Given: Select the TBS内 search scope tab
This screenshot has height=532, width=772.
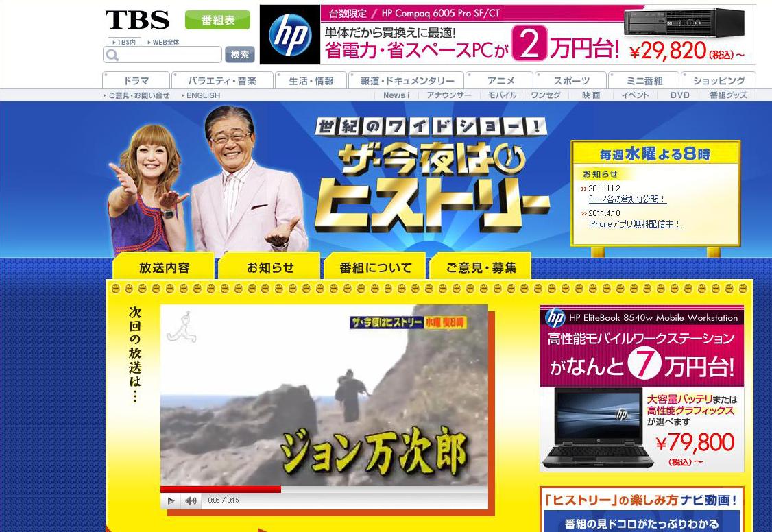Looking at the screenshot, I should tap(124, 43).
